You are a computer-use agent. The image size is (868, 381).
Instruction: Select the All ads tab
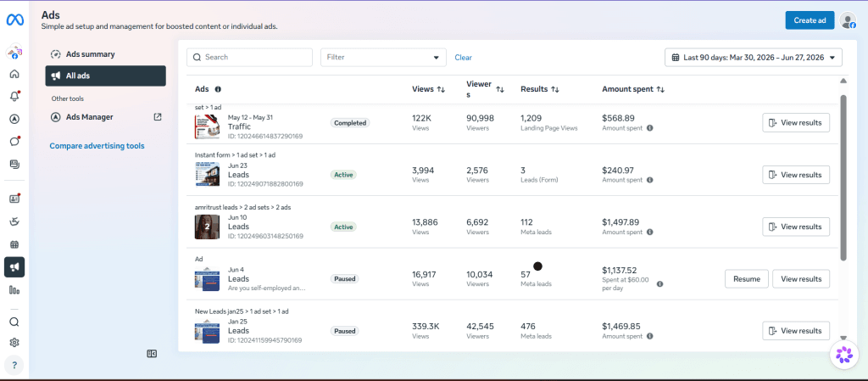pos(106,76)
